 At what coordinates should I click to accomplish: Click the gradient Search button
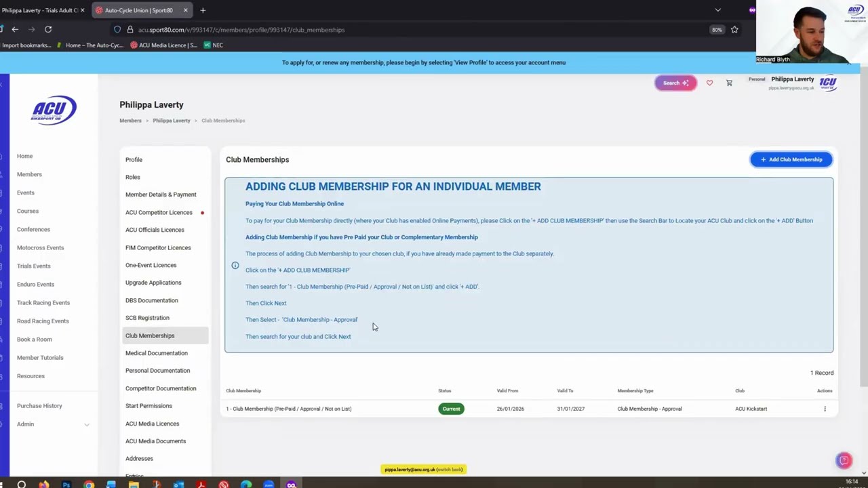pos(675,83)
